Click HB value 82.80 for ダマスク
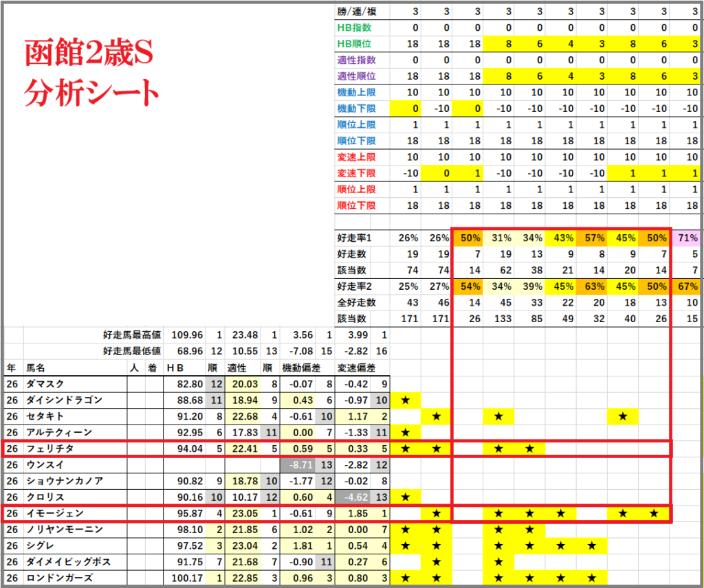This screenshot has height=588, width=704. tap(190, 384)
